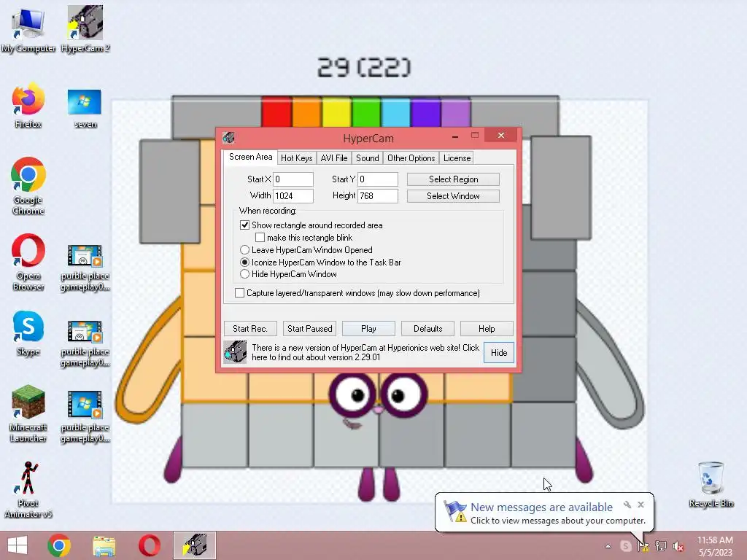Show hidden tray icons arrow
The height and width of the screenshot is (560, 747).
[608, 546]
